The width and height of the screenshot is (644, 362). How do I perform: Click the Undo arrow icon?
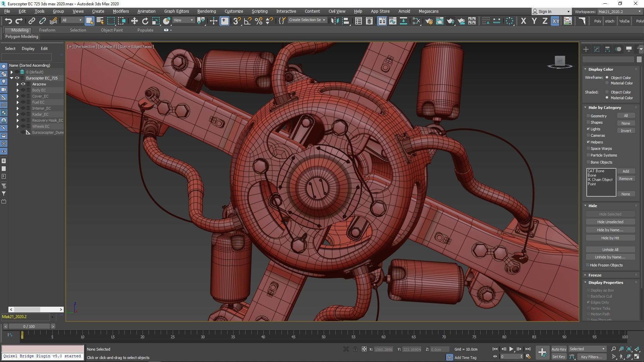[8, 21]
